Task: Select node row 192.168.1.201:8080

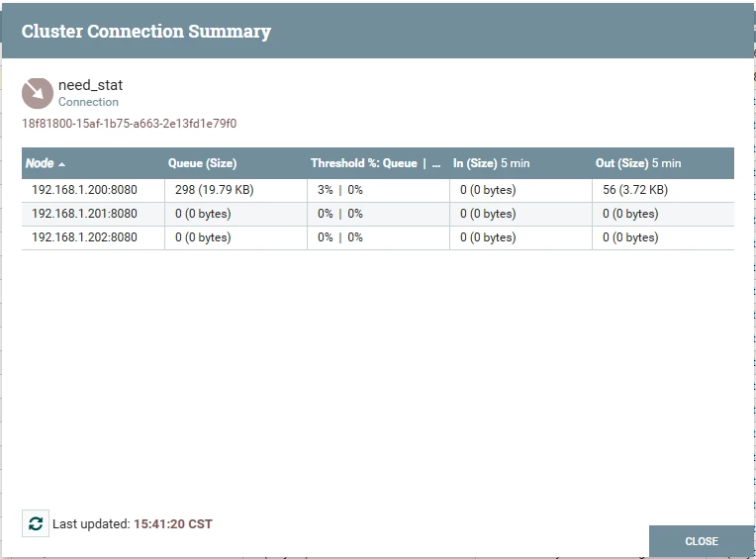Action: coord(378,214)
